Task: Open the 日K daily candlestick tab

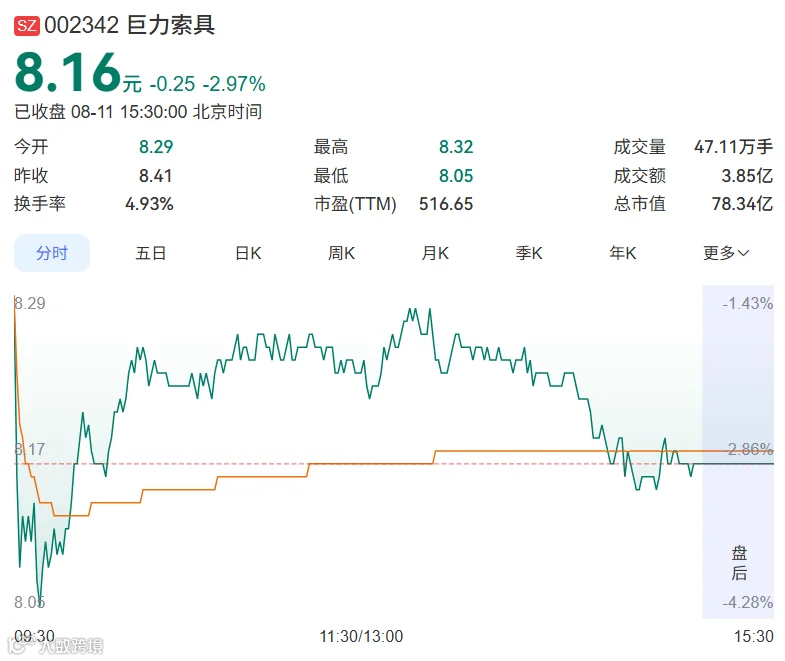Action: pos(248,253)
